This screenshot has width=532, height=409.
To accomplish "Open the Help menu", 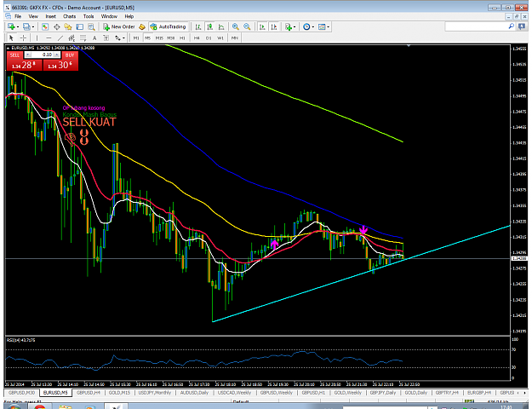I will (129, 16).
